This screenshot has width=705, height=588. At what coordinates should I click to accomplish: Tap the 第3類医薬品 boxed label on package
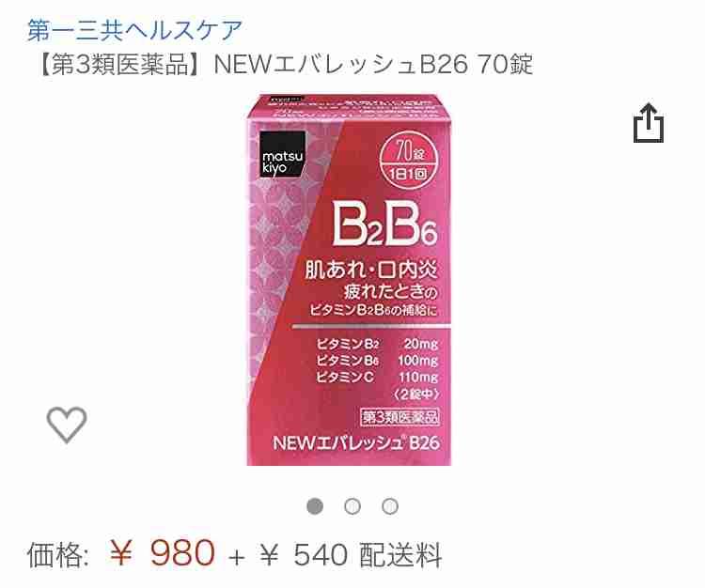click(x=399, y=417)
